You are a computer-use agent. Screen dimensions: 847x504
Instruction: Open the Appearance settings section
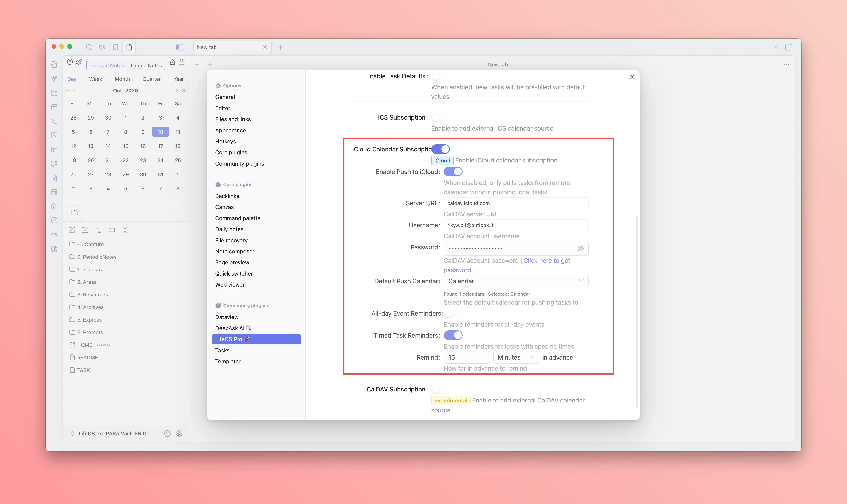pos(230,130)
